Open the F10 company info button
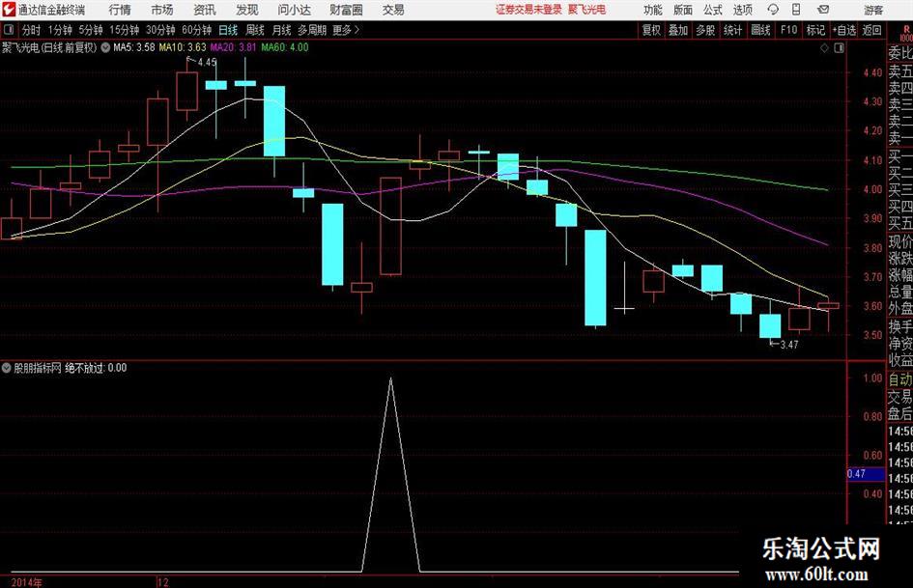The width and height of the screenshot is (913, 588). point(788,30)
